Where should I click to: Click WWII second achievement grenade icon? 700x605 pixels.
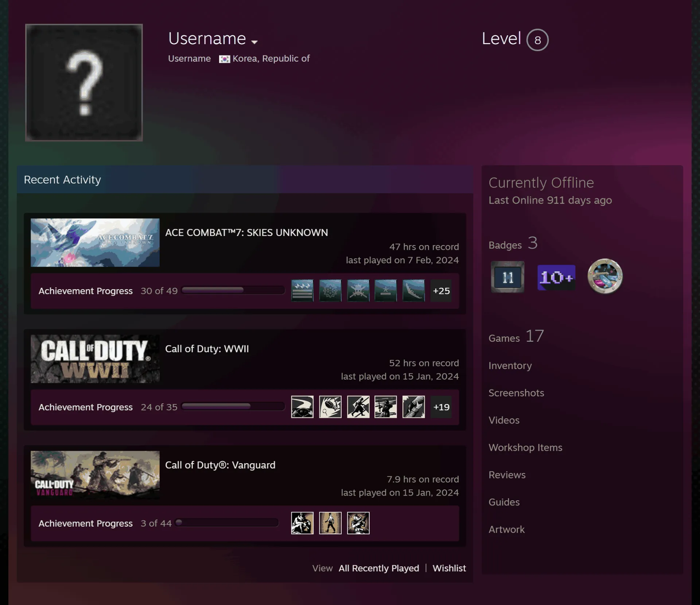[330, 407]
